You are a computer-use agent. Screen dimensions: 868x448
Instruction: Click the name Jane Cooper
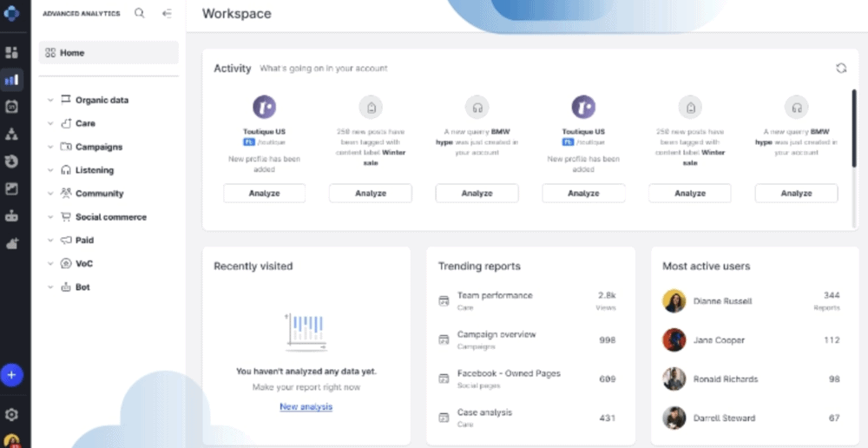tap(719, 340)
